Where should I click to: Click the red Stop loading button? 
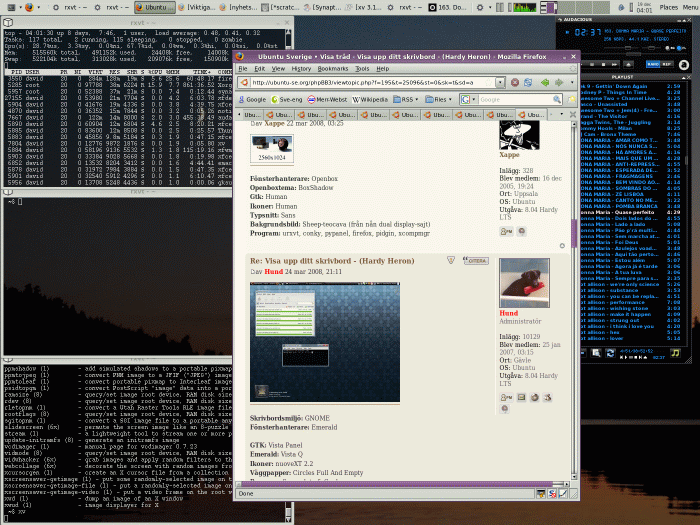515,83
